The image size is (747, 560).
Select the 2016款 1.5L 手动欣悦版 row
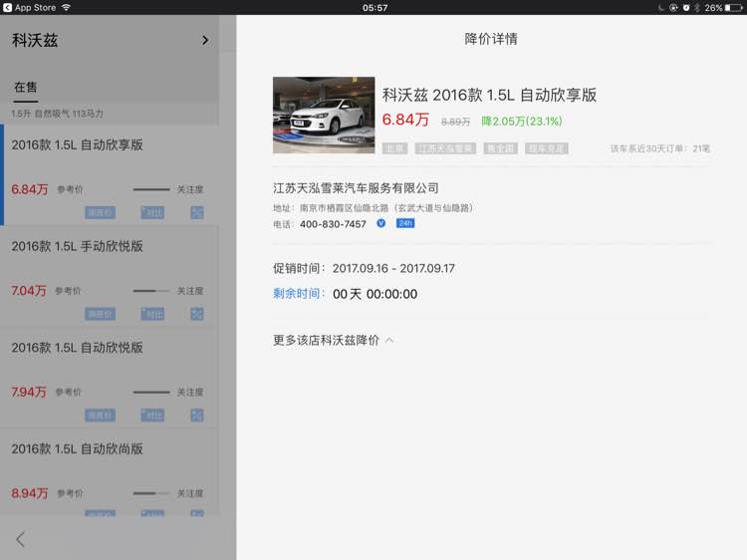pos(110,276)
